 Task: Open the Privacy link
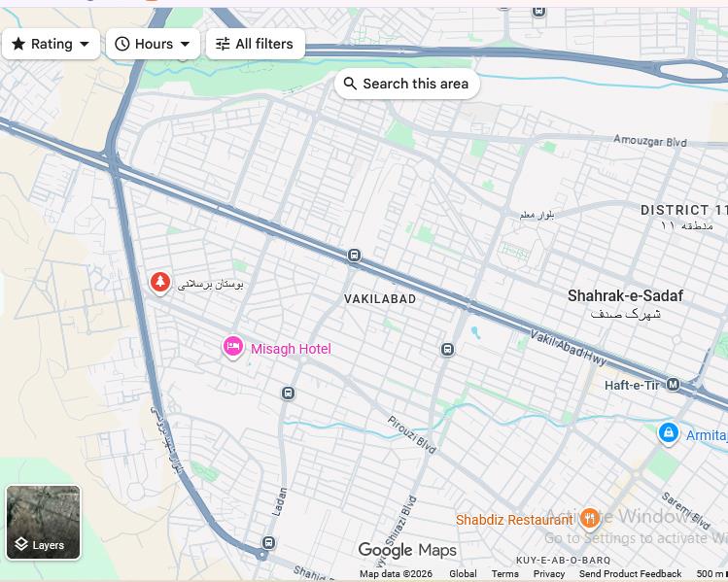coord(549,574)
